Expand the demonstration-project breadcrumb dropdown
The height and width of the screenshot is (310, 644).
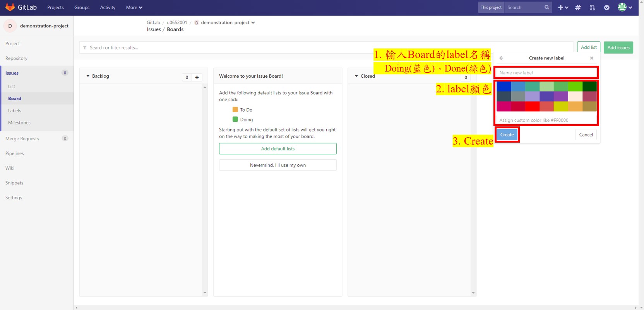pos(253,22)
